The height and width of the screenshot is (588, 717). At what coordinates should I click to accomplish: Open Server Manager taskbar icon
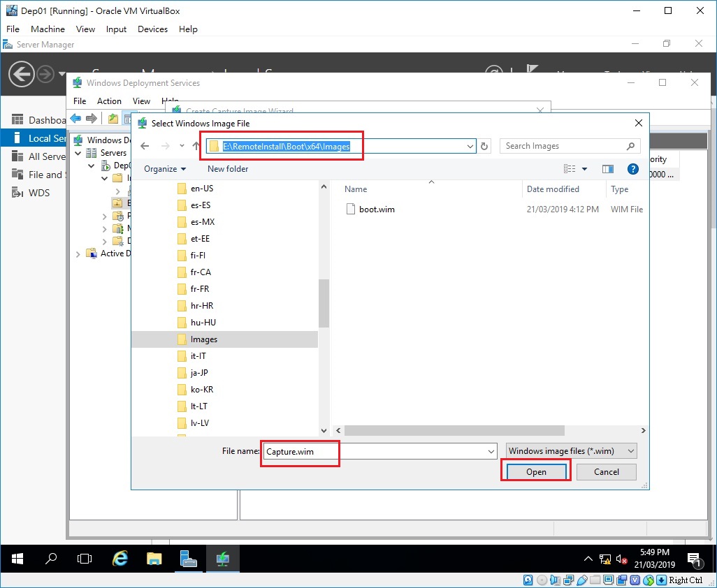(x=189, y=558)
